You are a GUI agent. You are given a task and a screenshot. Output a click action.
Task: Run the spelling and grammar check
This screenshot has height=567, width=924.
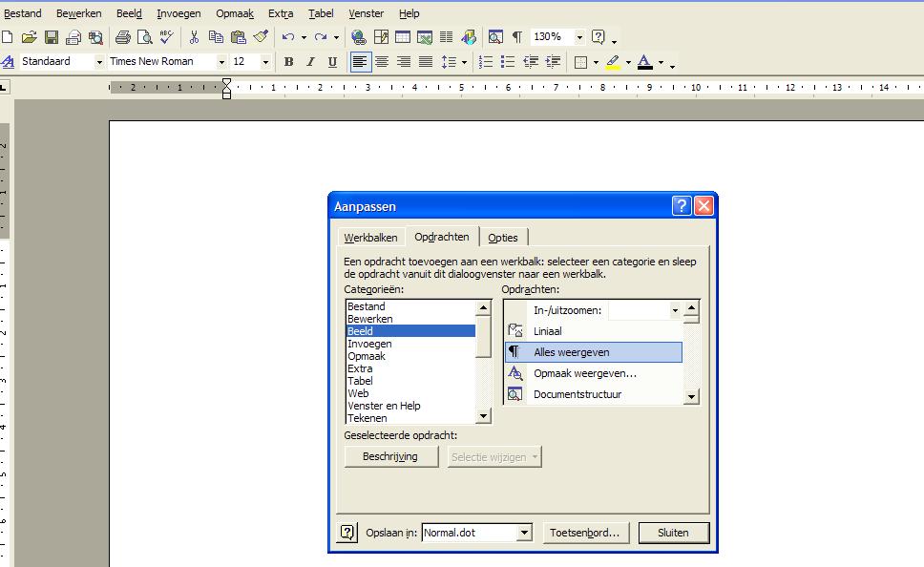pos(167,37)
